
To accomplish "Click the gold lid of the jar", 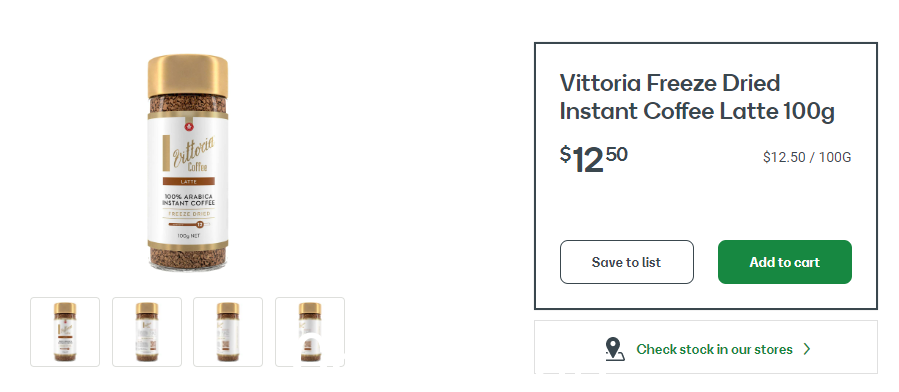I will click(x=188, y=76).
